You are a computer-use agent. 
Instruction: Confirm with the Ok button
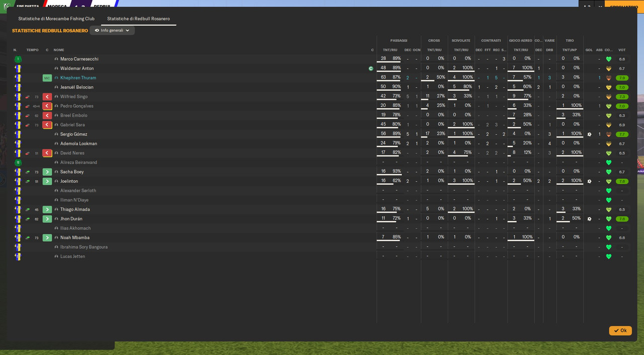click(x=620, y=331)
